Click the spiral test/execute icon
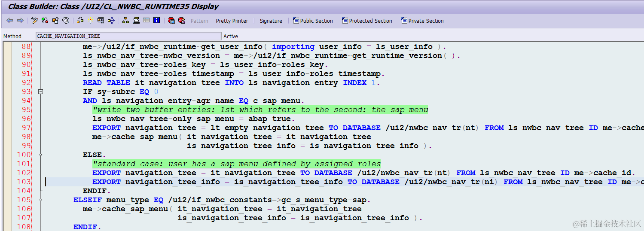 [66, 21]
